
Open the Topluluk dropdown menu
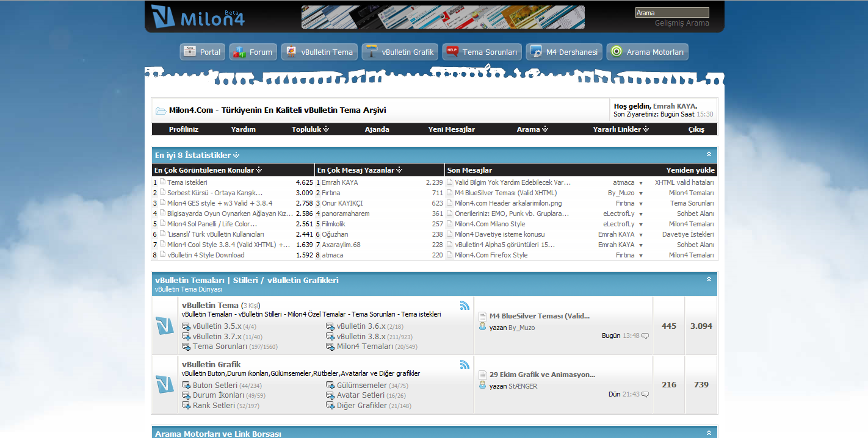click(x=310, y=129)
